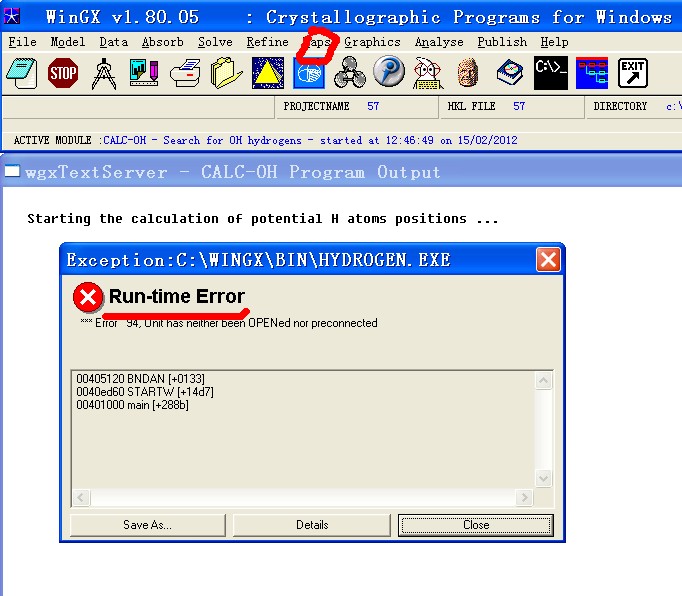Click the ACTIVE MODULE CALC-OH status line
682x596 pixels.
(265, 140)
